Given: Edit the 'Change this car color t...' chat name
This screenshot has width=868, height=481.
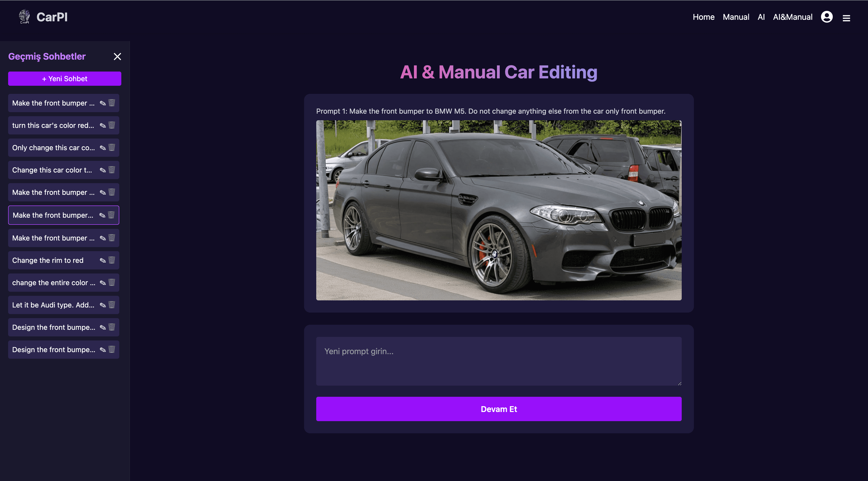Looking at the screenshot, I should (103, 170).
